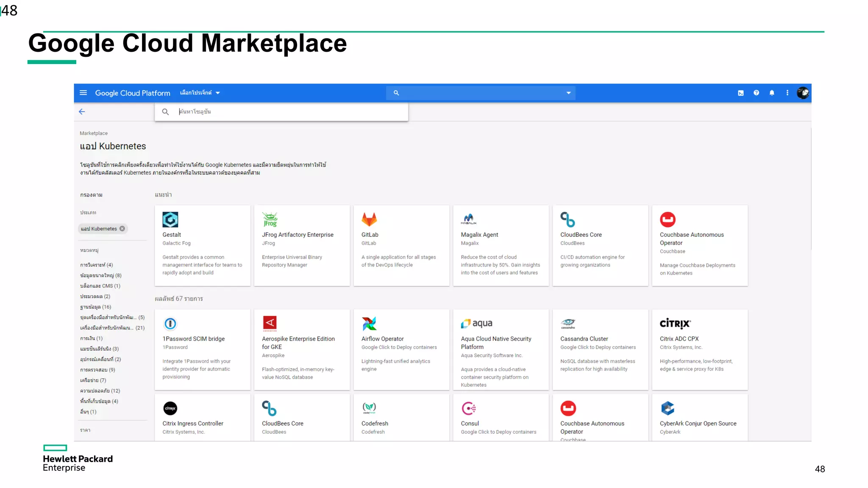Open the three-dot more options menu
Screen dimensions: 868x488
(x=787, y=93)
